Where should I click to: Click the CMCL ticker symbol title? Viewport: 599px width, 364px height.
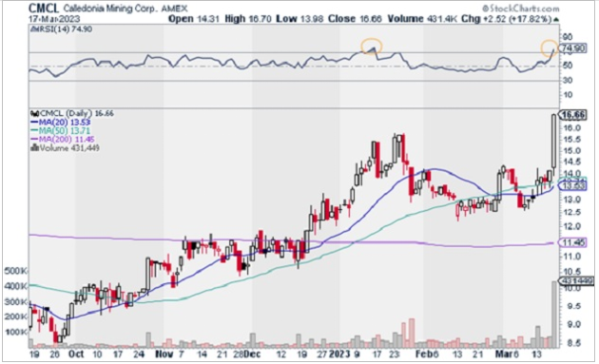pos(44,8)
